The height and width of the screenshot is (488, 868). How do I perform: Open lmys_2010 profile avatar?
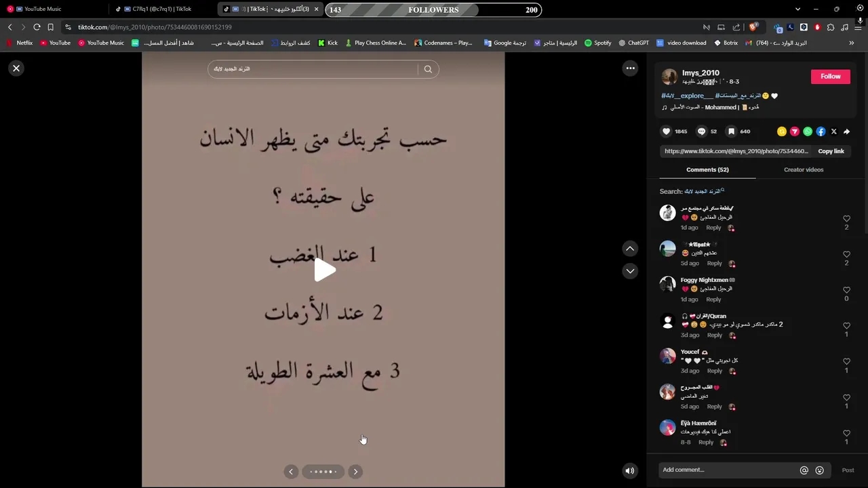pos(669,77)
